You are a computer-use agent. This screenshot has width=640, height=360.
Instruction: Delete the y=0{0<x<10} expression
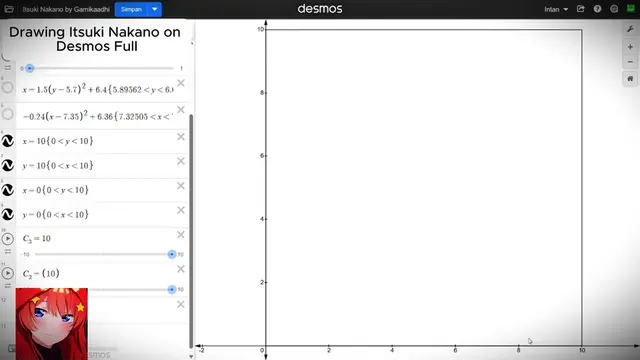pyautogui.click(x=181, y=210)
